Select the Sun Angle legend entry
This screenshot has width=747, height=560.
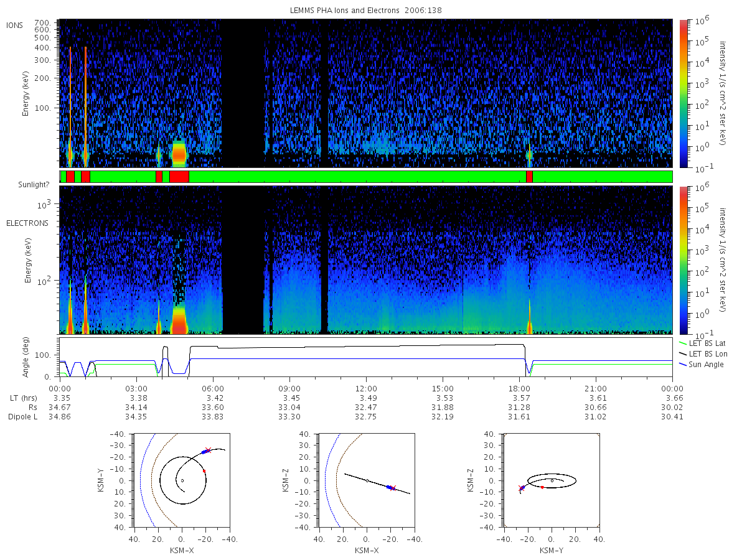point(701,364)
